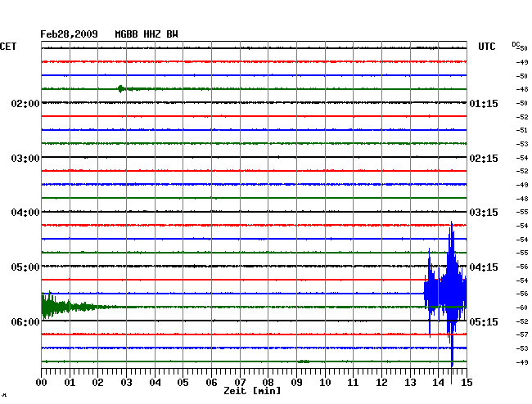Viewport: 532px width, 404px height.
Task: Click minute 00 on the time axis
Action: [x=42, y=382]
